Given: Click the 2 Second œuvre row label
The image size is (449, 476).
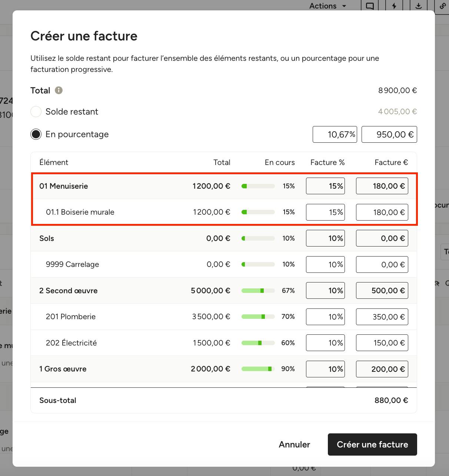Looking at the screenshot, I should click(69, 291).
